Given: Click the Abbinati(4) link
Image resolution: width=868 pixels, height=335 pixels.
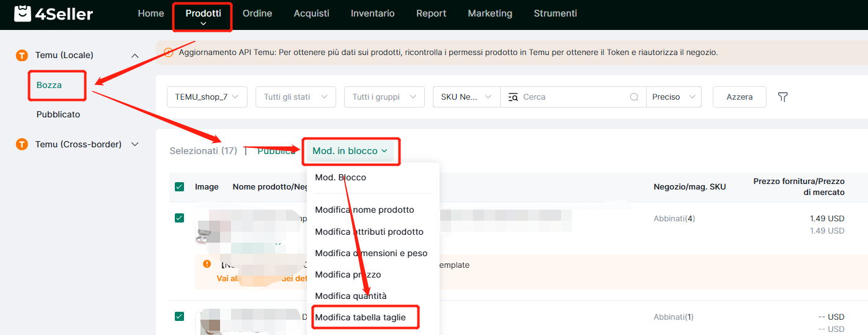Looking at the screenshot, I should coord(674,218).
